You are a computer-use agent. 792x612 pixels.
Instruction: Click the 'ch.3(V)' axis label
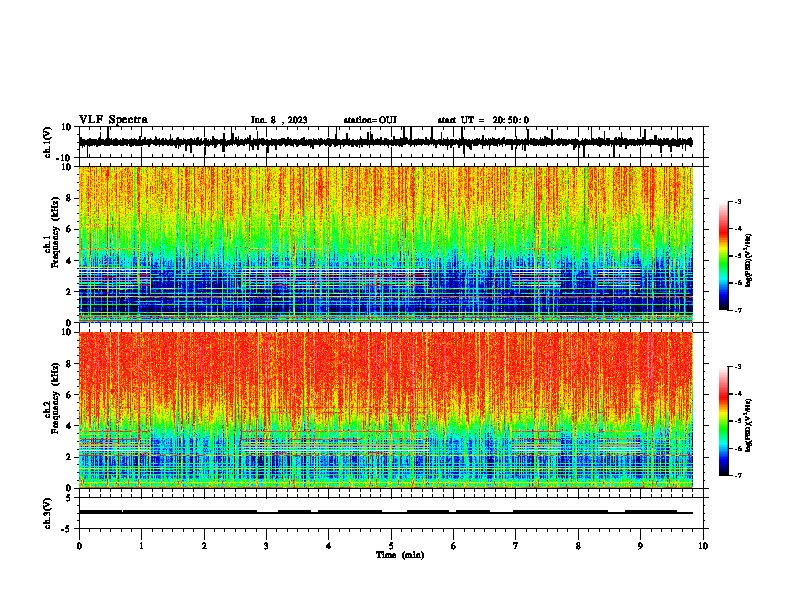coord(48,514)
